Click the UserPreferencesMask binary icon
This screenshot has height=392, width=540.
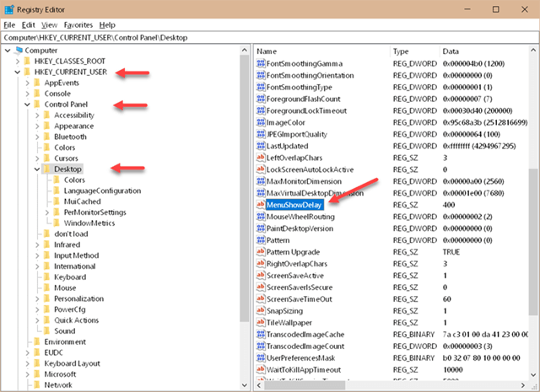261,357
